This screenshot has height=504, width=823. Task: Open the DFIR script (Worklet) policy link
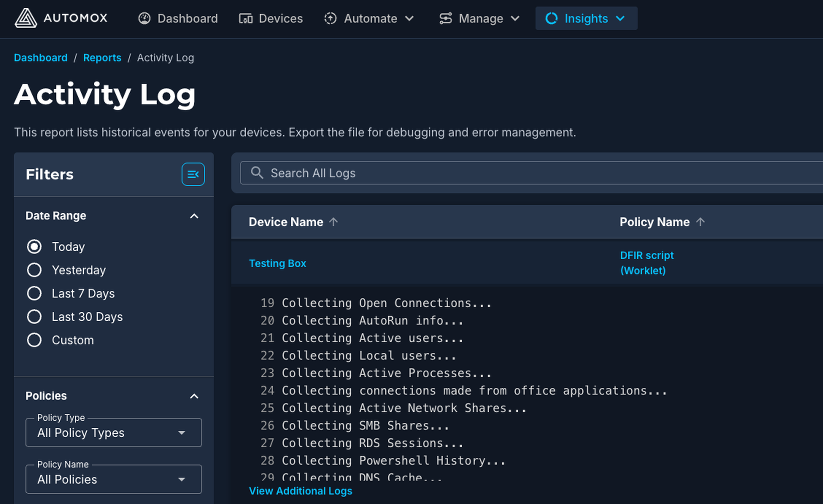tap(647, 263)
